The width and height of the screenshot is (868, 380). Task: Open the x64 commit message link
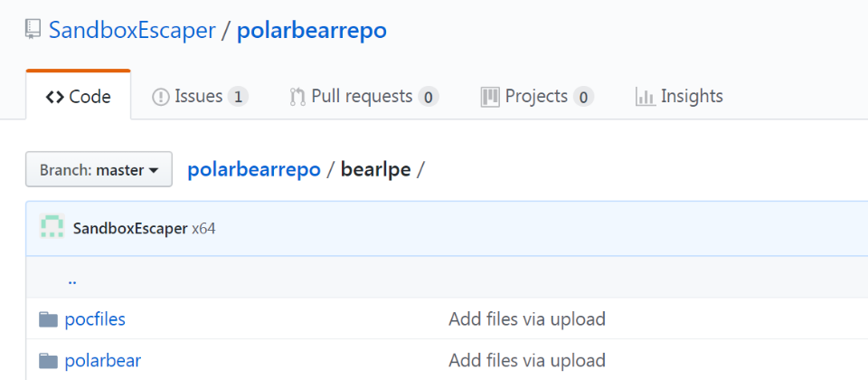point(203,228)
